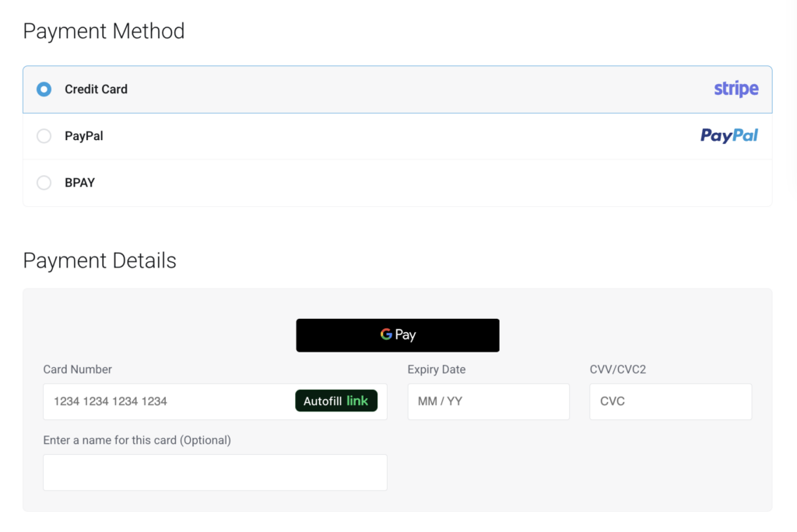Select the BPAY payment radio button

44,183
